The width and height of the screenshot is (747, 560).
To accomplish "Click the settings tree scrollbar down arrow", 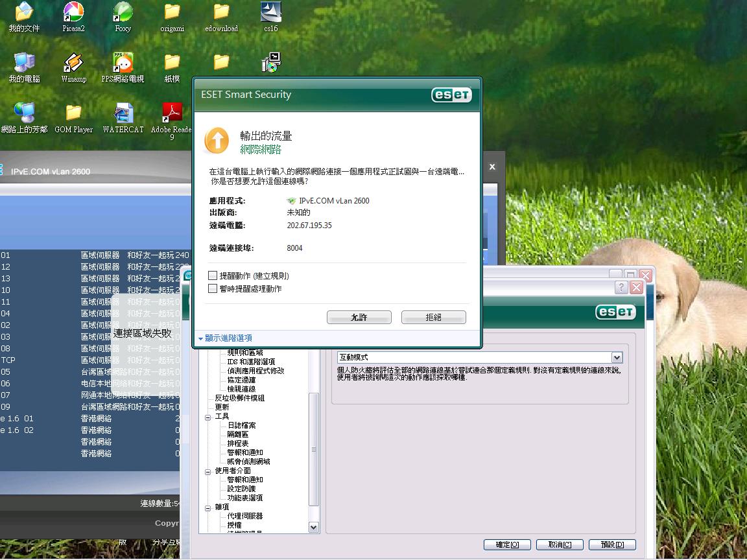I will click(313, 528).
